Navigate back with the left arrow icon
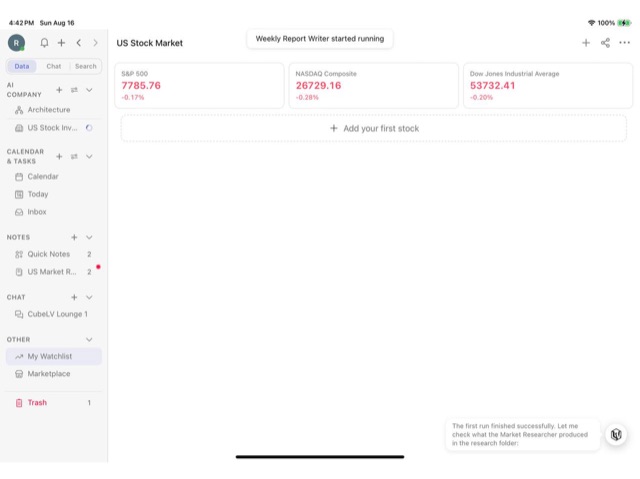Viewport: 640px width, 479px height. click(79, 43)
